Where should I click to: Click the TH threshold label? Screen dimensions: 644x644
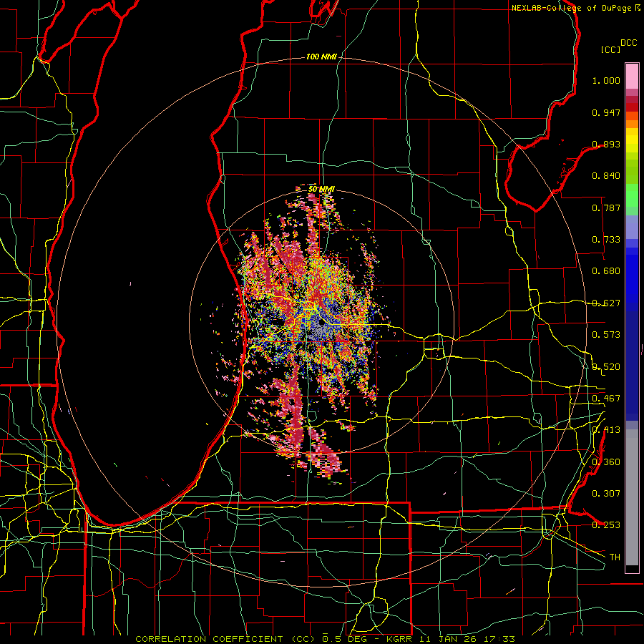coord(615,557)
